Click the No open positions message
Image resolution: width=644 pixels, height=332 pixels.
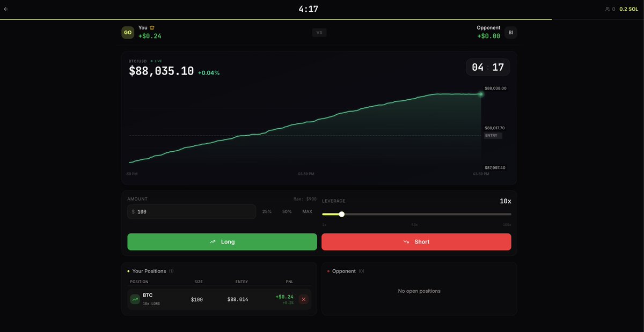pyautogui.click(x=419, y=291)
